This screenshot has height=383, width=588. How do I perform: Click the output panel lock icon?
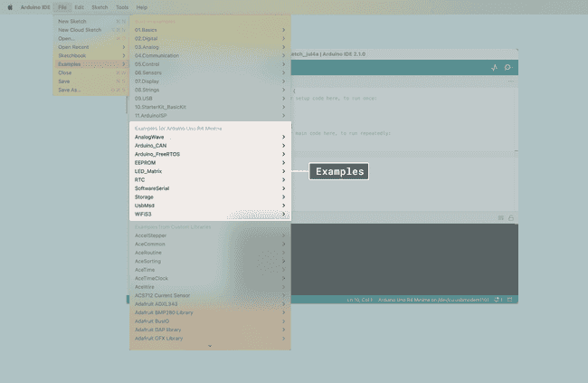[511, 218]
